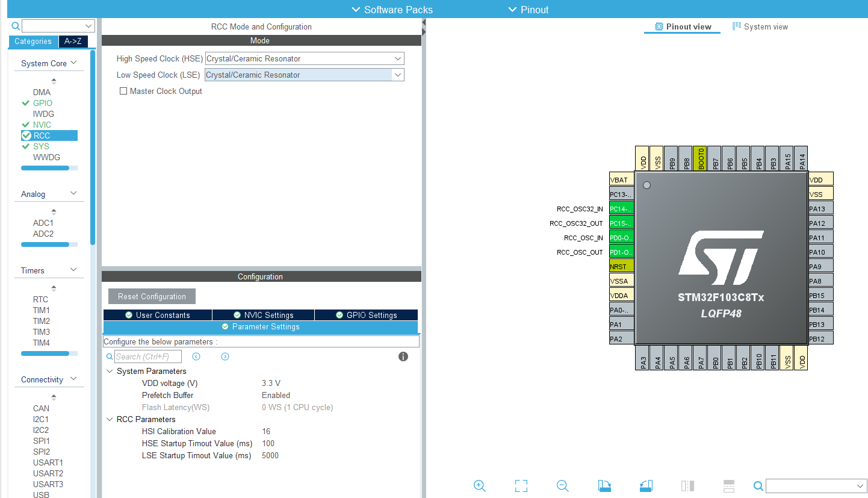The image size is (868, 498).
Task: Open the Software Packs menu
Action: click(392, 10)
